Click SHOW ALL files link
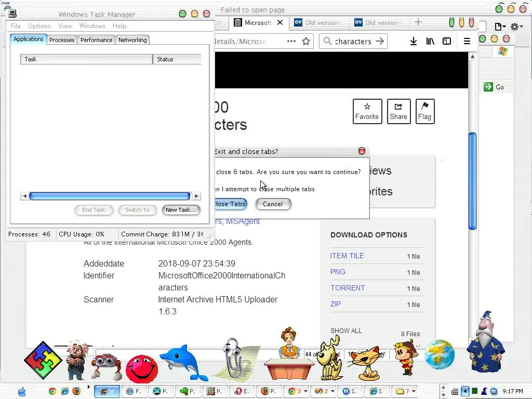The image size is (532, 399). [346, 330]
